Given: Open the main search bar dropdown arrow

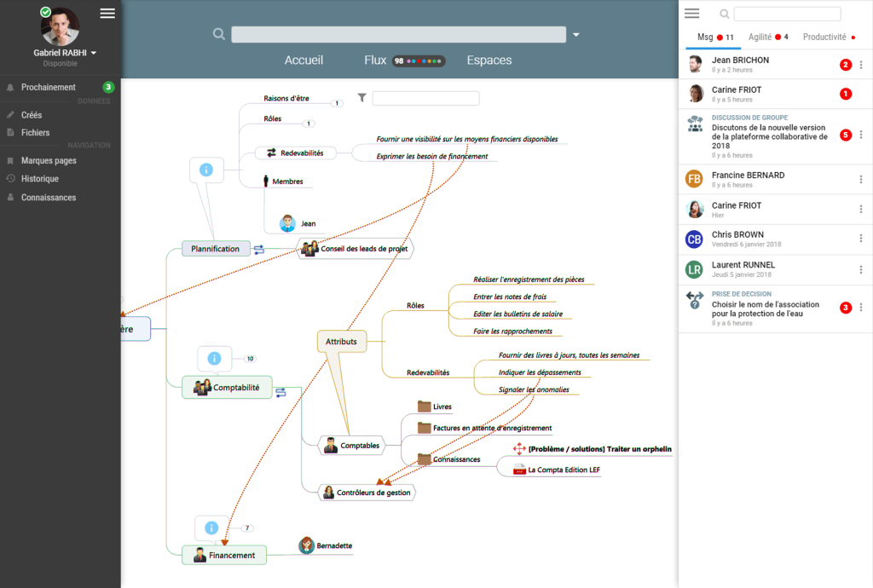Looking at the screenshot, I should [576, 35].
